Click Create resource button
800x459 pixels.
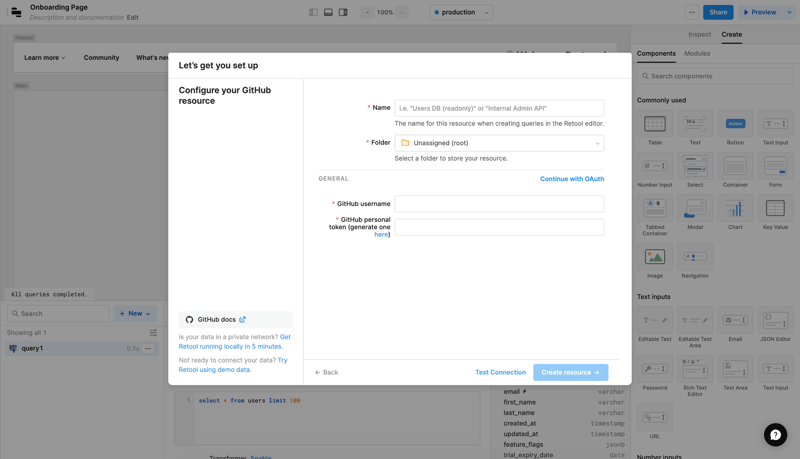570,372
